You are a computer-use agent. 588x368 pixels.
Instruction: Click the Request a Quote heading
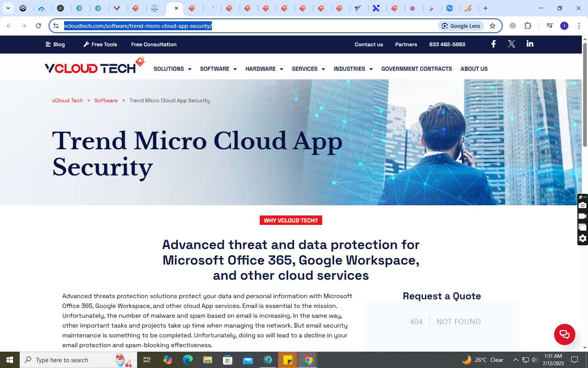(442, 296)
